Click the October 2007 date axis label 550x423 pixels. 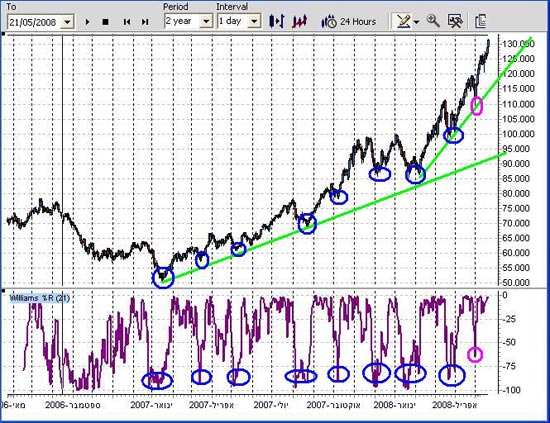click(334, 405)
